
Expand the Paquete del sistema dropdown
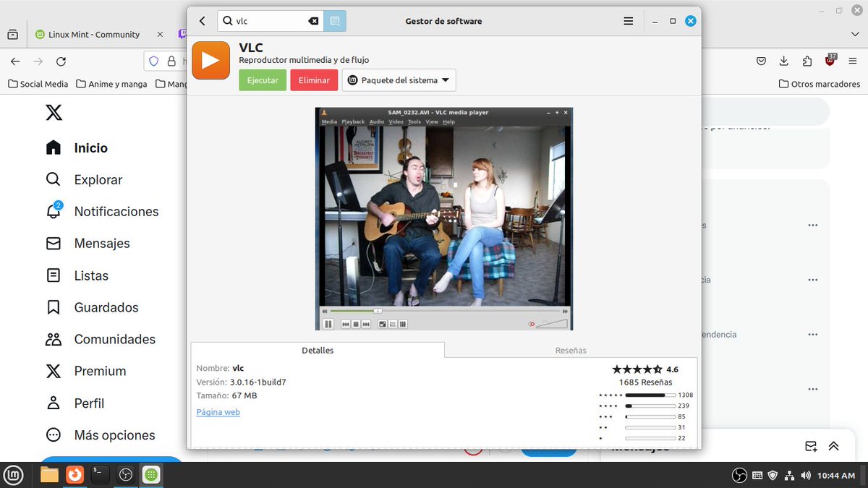point(399,80)
